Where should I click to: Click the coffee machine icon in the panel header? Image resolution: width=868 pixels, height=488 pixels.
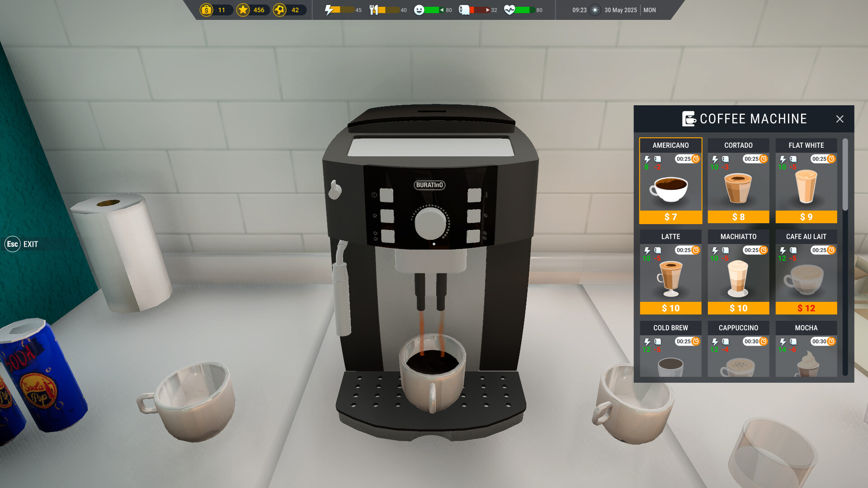[x=688, y=119]
